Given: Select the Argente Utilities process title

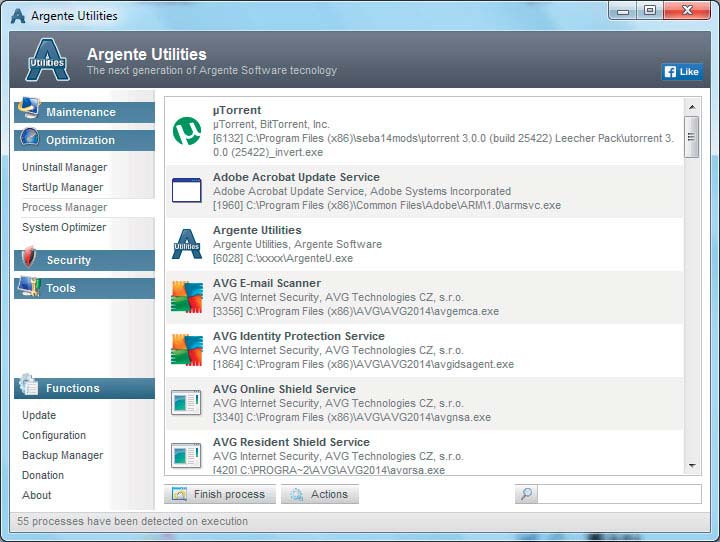Looking at the screenshot, I should click(x=257, y=230).
